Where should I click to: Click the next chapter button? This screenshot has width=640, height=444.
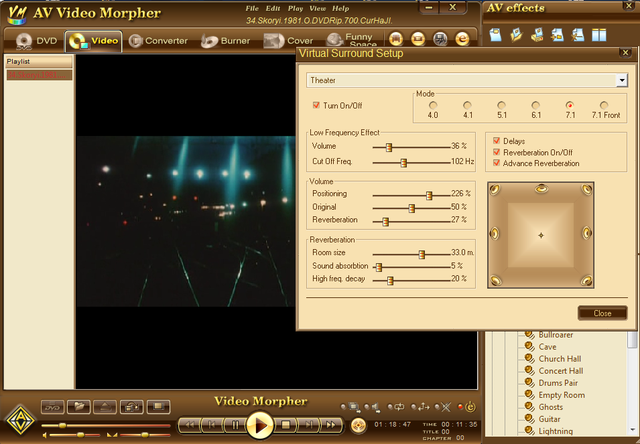tap(309, 425)
